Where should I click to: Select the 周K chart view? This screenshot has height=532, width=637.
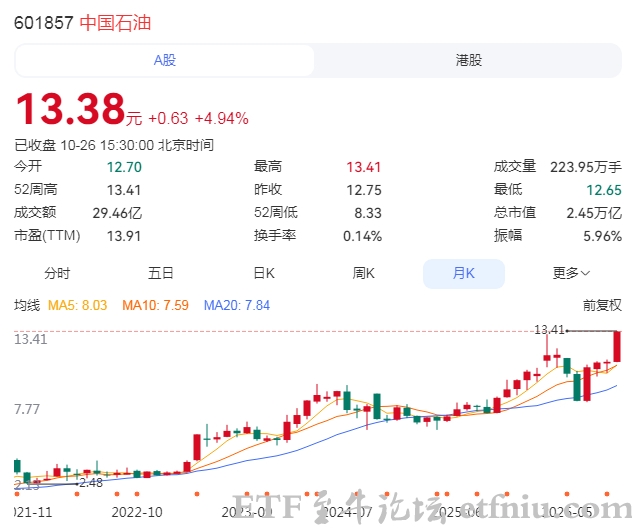point(364,273)
